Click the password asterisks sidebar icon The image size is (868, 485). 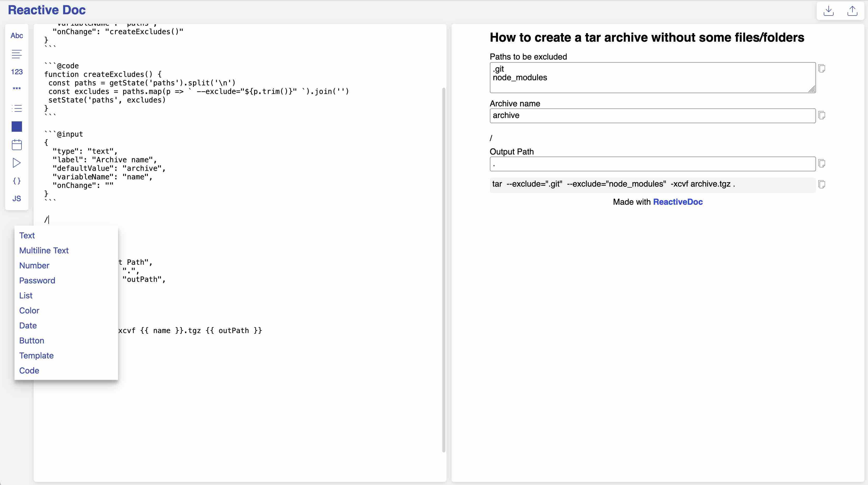17,89
